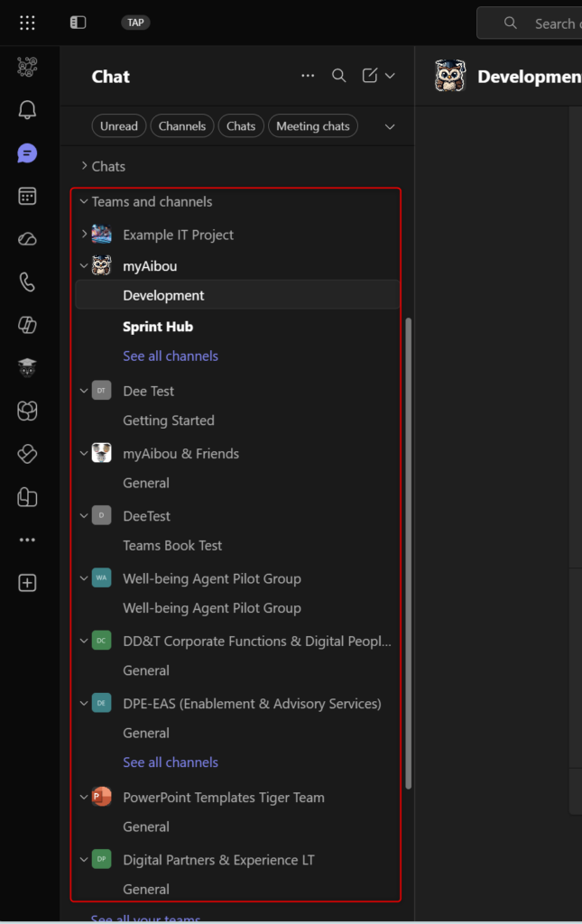The width and height of the screenshot is (582, 924).
Task: Click the Digital Partners DP avatar
Action: click(x=101, y=859)
